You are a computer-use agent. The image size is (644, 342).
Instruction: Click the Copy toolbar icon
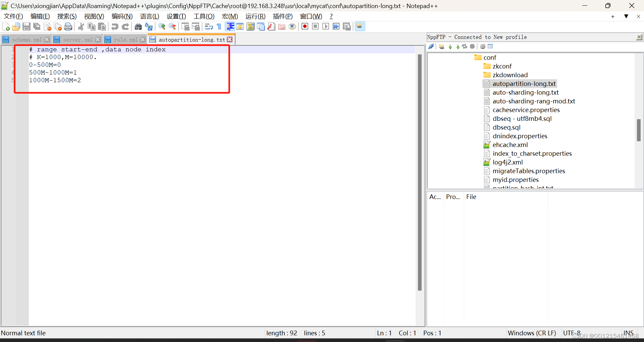tap(91, 27)
